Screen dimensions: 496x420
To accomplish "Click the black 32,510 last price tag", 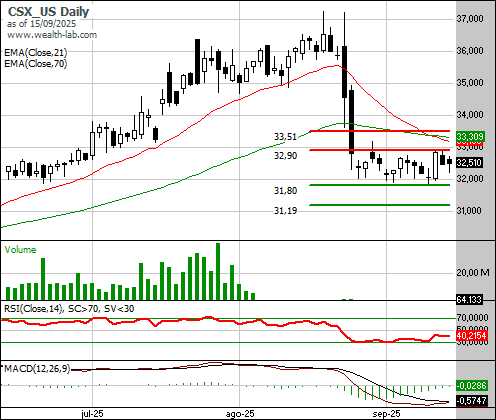I will pos(470,163).
